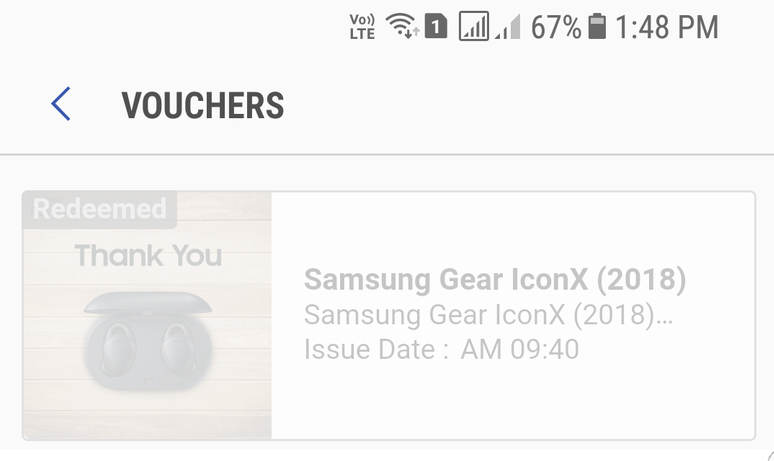This screenshot has width=774, height=461.
Task: Tap the battery icon
Action: tap(597, 26)
